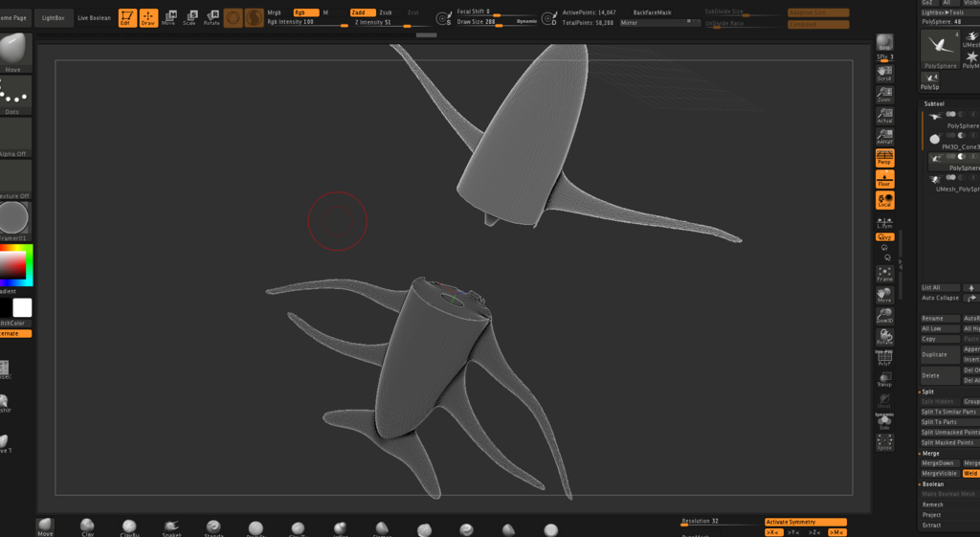Click the AAHalf icon
Viewport: 980px width, 537px height.
click(884, 136)
